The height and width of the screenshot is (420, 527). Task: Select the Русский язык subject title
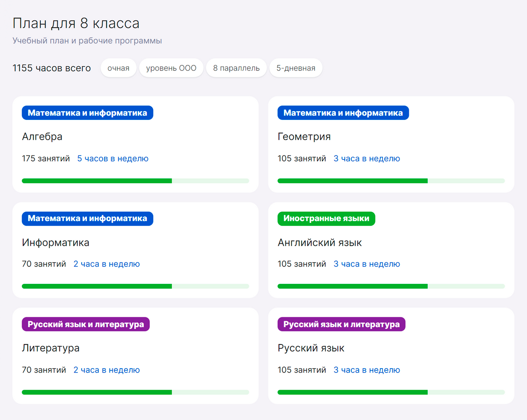pyautogui.click(x=311, y=348)
